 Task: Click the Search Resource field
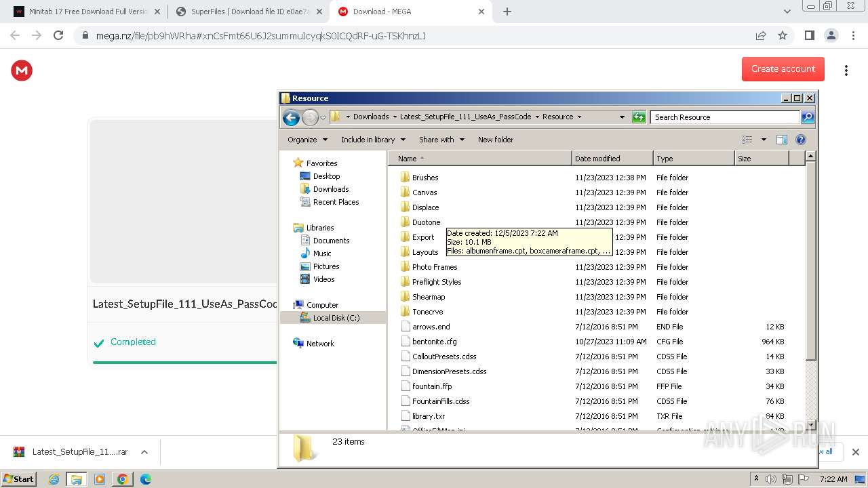click(725, 117)
